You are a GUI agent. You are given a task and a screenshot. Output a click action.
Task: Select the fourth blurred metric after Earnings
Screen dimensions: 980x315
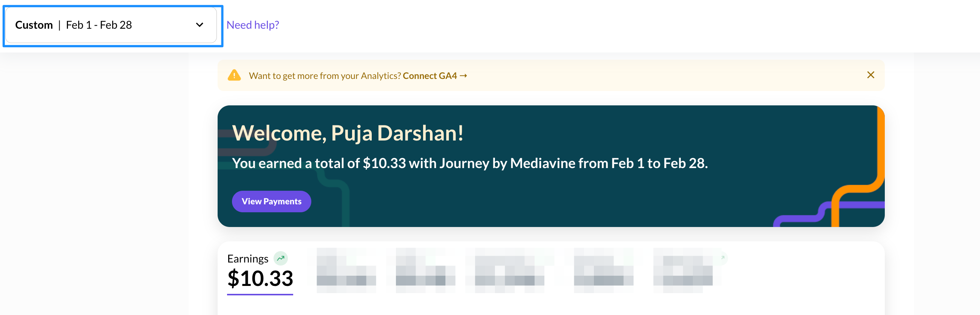tap(603, 270)
